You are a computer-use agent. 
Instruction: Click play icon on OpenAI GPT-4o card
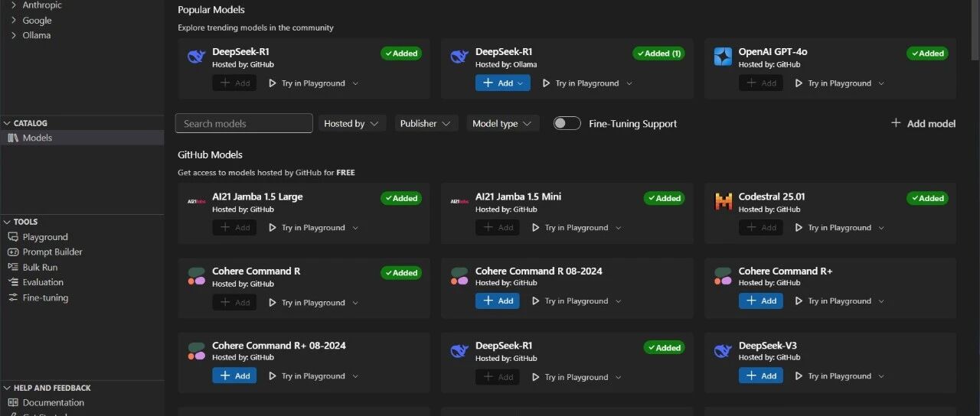(799, 83)
